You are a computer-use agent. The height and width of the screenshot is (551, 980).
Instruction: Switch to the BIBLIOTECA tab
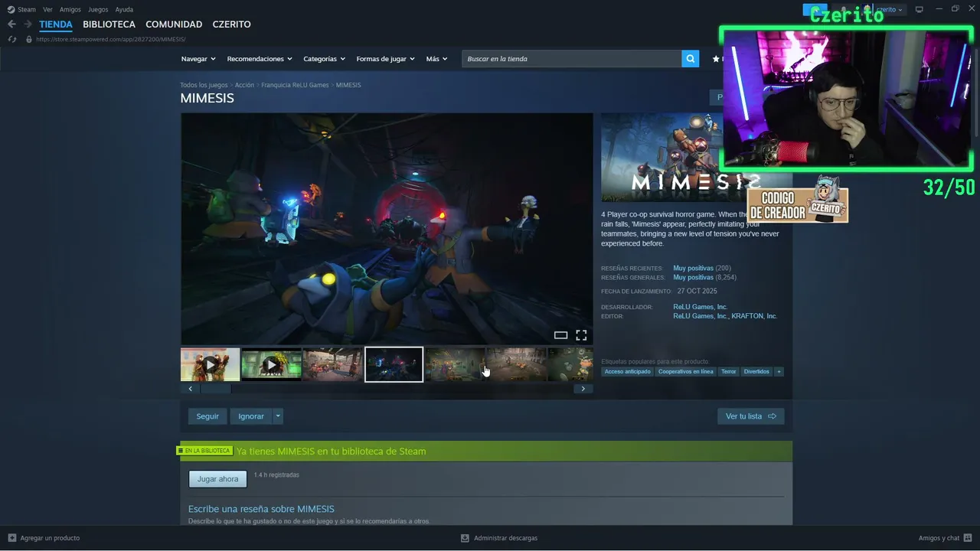coord(109,24)
